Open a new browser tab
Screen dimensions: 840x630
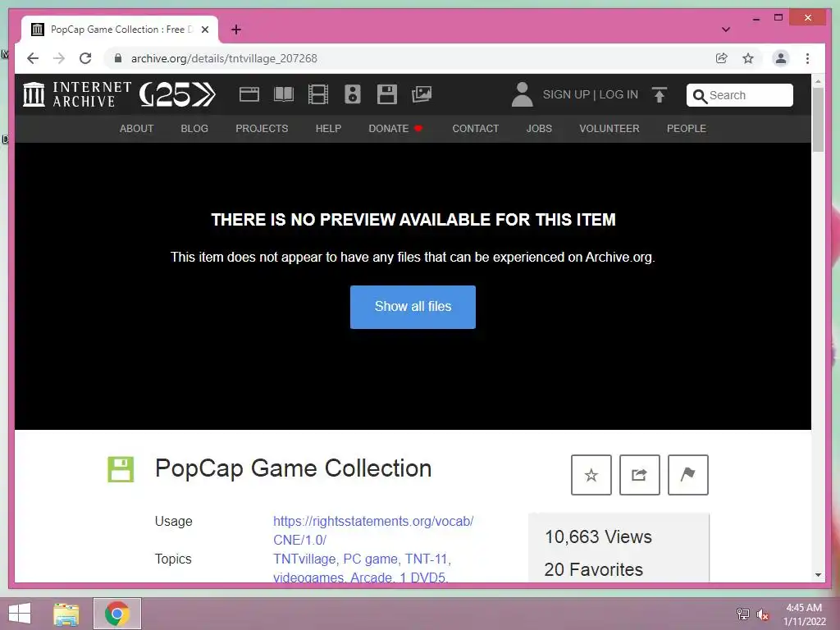235,30
